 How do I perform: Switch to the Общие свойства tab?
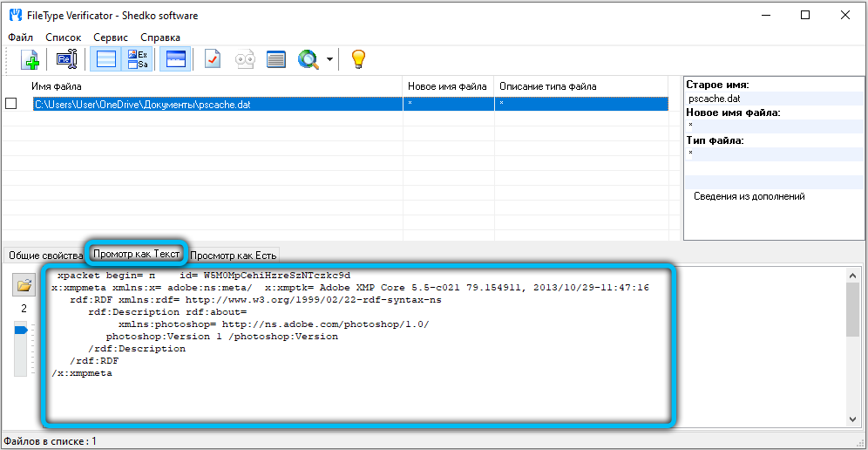[44, 256]
